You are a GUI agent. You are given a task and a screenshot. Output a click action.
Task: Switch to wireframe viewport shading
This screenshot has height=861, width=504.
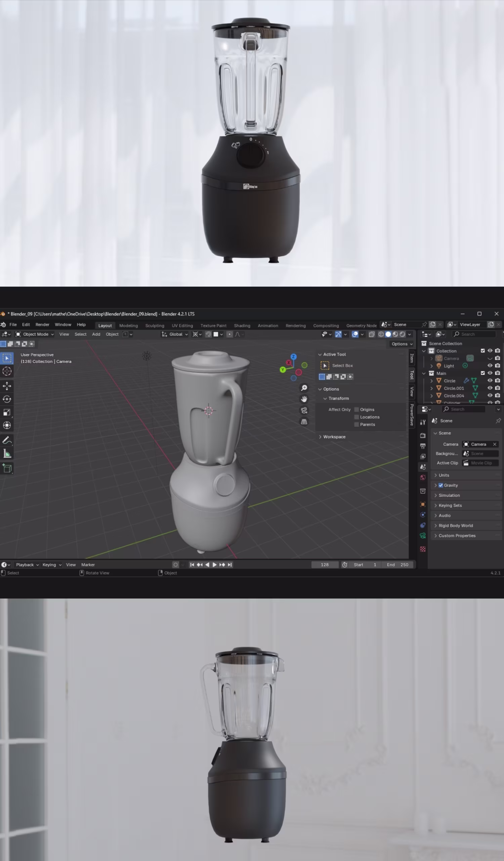(381, 334)
